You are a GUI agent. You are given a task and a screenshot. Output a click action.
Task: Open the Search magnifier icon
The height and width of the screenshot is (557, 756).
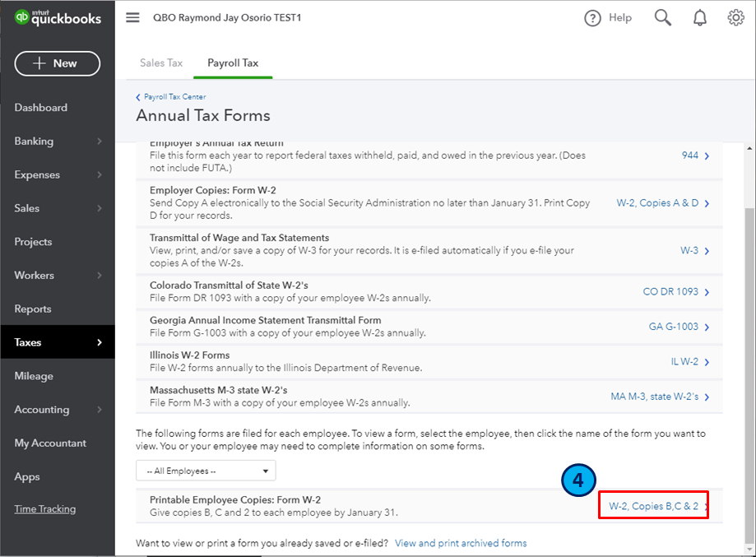pyautogui.click(x=663, y=18)
